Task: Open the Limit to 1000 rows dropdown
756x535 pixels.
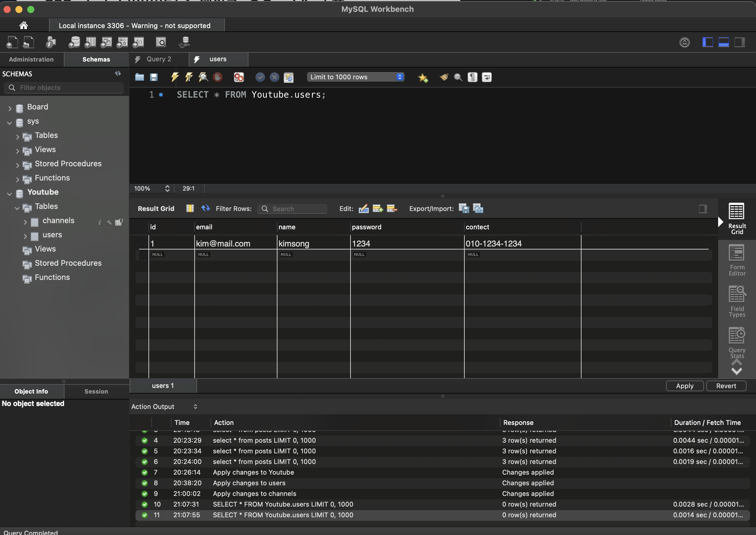Action: 355,77
